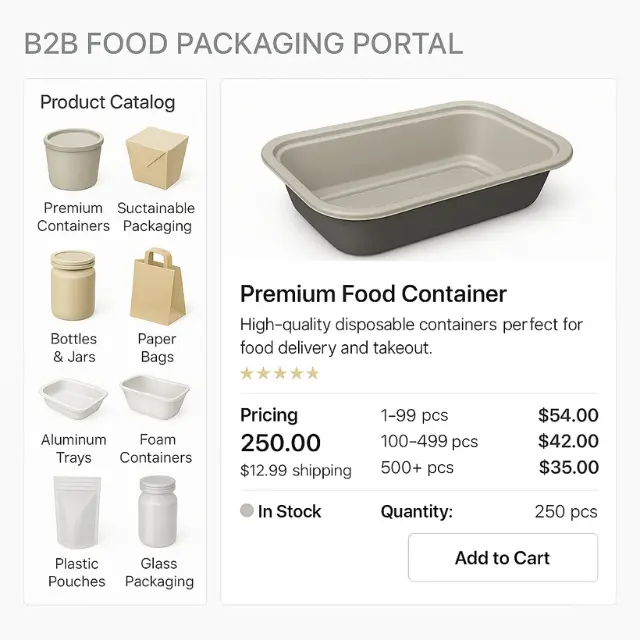The width and height of the screenshot is (640, 640).
Task: Choose the Bottles & Jars icon
Action: point(73,285)
